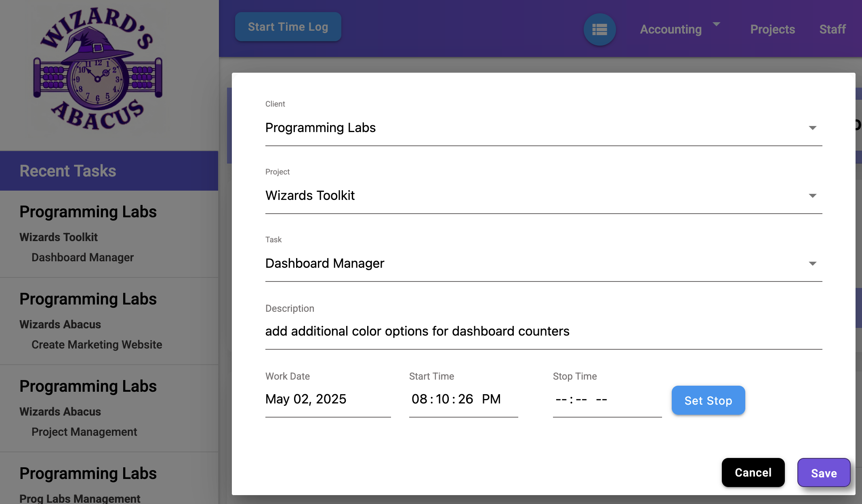Toggle the PM value in Start Time

click(x=491, y=399)
